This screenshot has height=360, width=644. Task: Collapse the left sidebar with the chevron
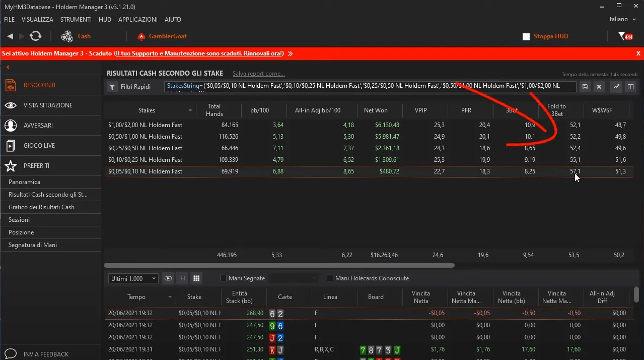click(x=8, y=67)
